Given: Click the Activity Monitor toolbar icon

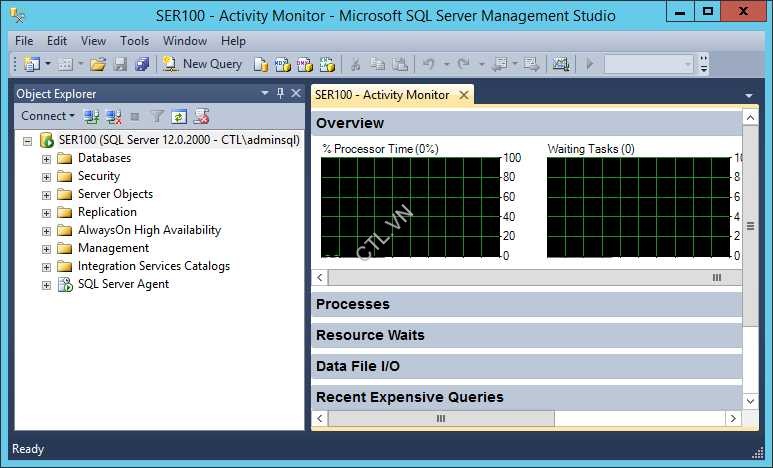Looking at the screenshot, I should (x=561, y=64).
